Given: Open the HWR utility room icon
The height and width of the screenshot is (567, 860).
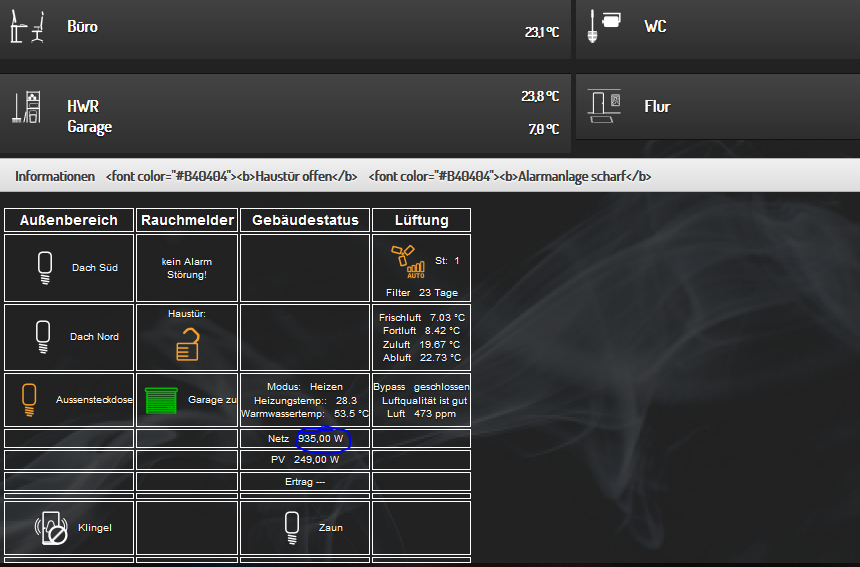Looking at the screenshot, I should coord(27,107).
